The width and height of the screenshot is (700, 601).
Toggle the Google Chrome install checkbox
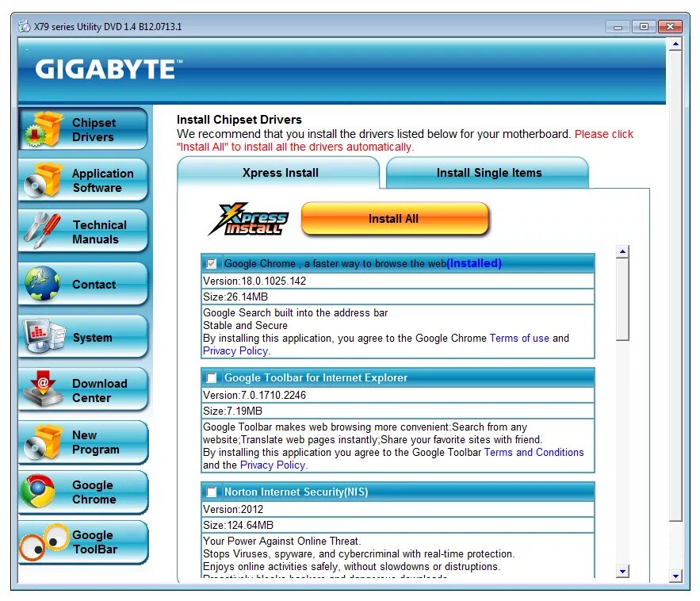pos(211,264)
